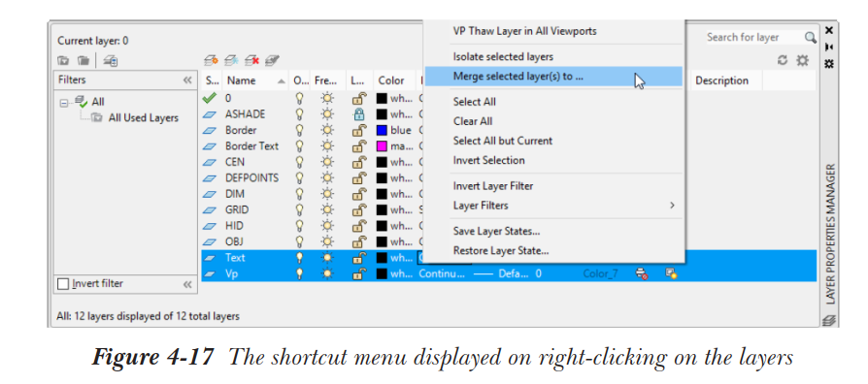This screenshot has width=868, height=384.
Task: Unlock the ASHADE layer padlock
Action: click(x=359, y=114)
